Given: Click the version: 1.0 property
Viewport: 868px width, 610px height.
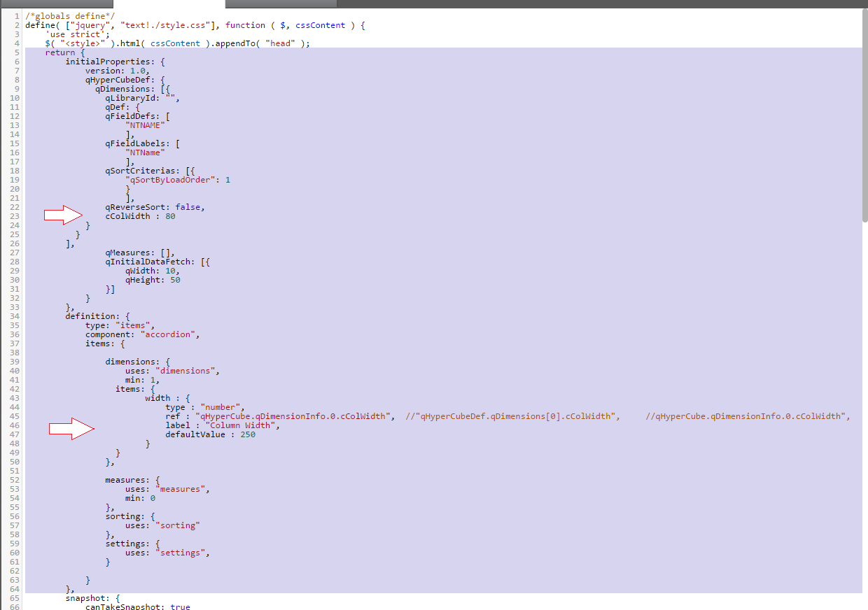Looking at the screenshot, I should pos(118,71).
